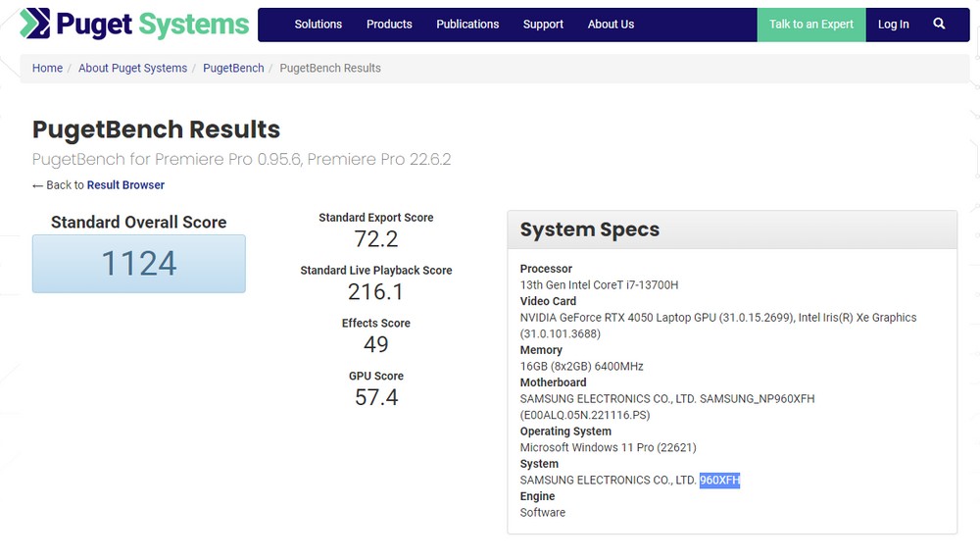Click the SAMSUNG_NP960XFH motherboard line
980x559 pixels.
pyautogui.click(x=666, y=399)
